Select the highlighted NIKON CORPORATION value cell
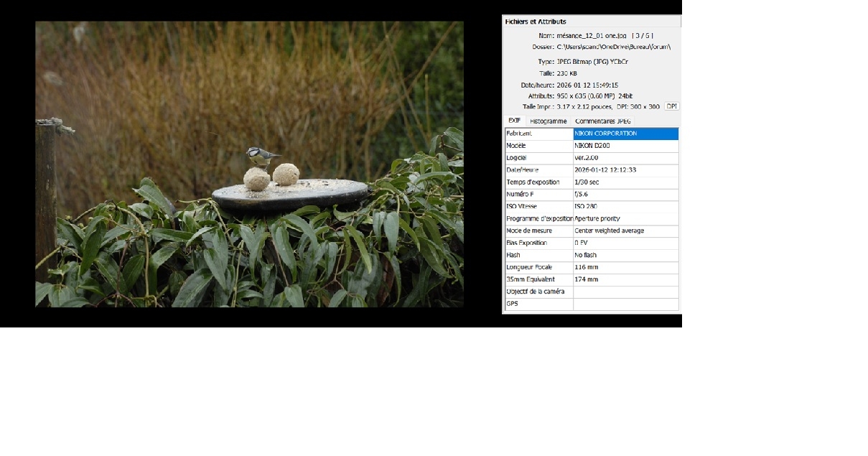The height and width of the screenshot is (456, 868). [x=625, y=134]
